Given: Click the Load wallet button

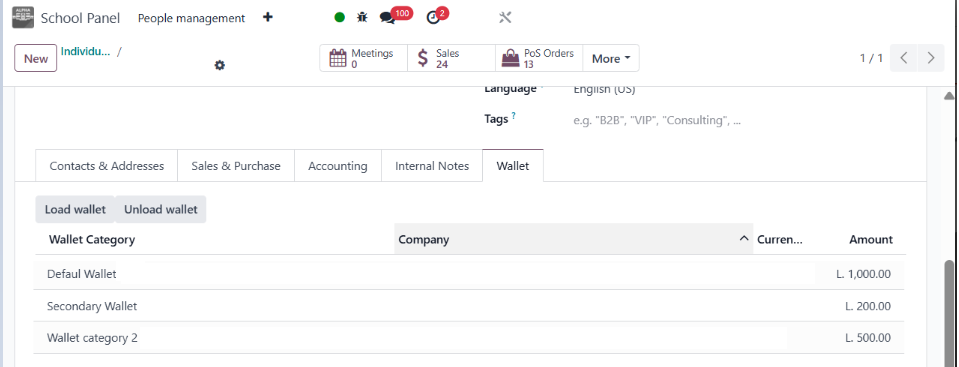Looking at the screenshot, I should [x=75, y=209].
